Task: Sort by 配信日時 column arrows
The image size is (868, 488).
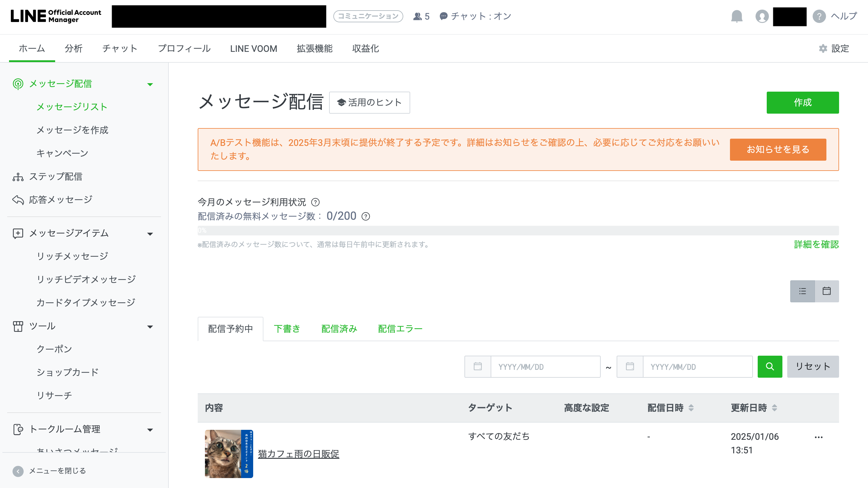Action: [x=691, y=408]
